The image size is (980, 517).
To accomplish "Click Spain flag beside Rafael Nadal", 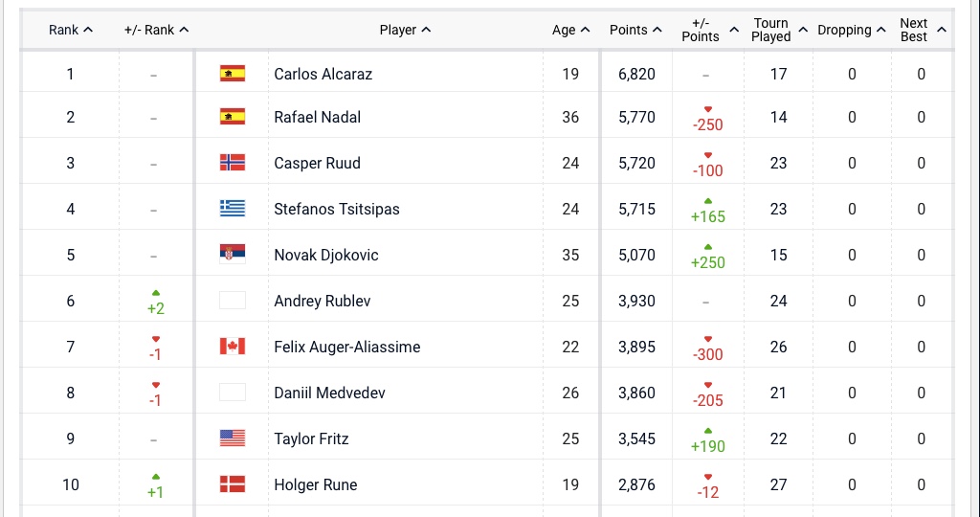I will coord(233,117).
